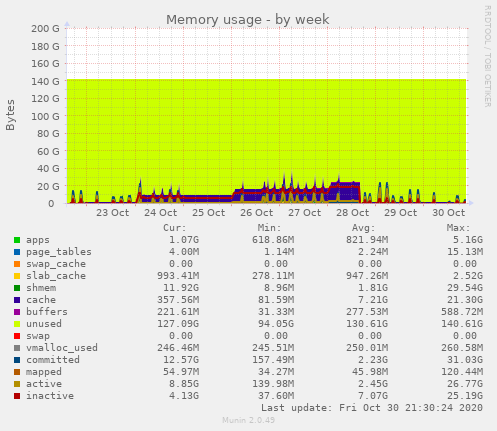
Task: Click the blue page_tables legend swatch
Action: [x=17, y=252]
